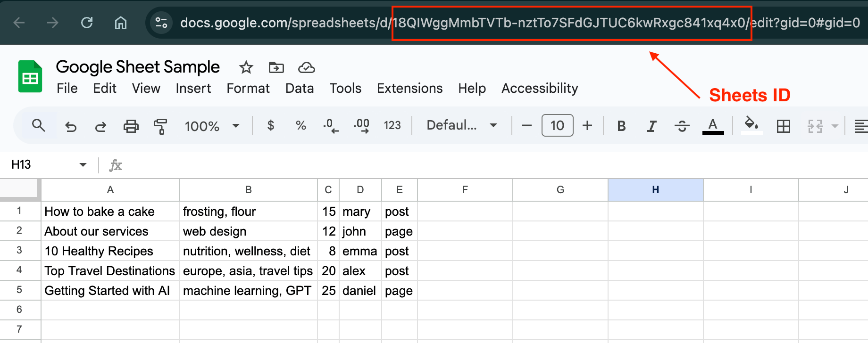Viewport: 868px width, 343px height.
Task: Expand the merge cells dropdown arrow
Action: tap(835, 126)
